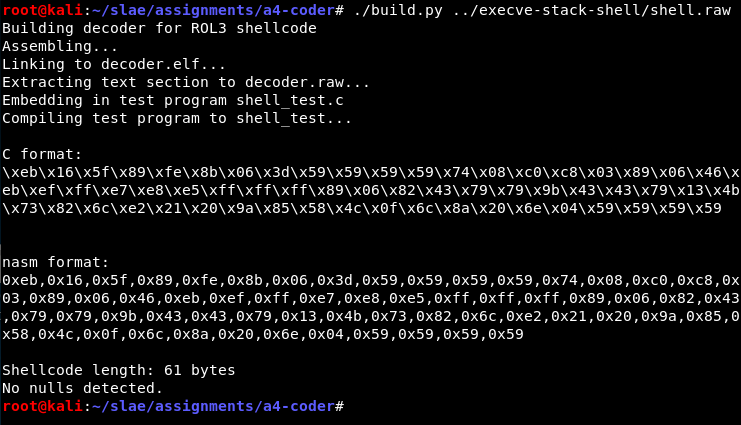The height and width of the screenshot is (425, 741).
Task: Click the 'C format:' heading
Action: click(x=42, y=154)
